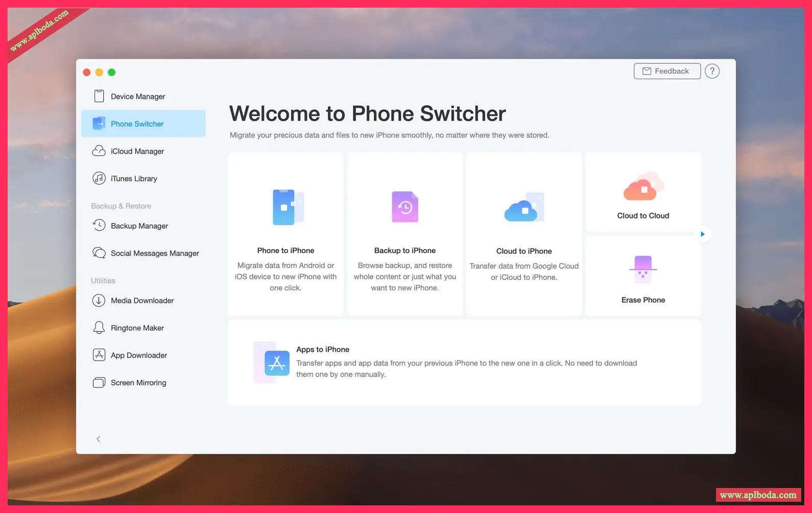Open Media Downloader utility
This screenshot has height=513, width=812.
click(x=144, y=301)
